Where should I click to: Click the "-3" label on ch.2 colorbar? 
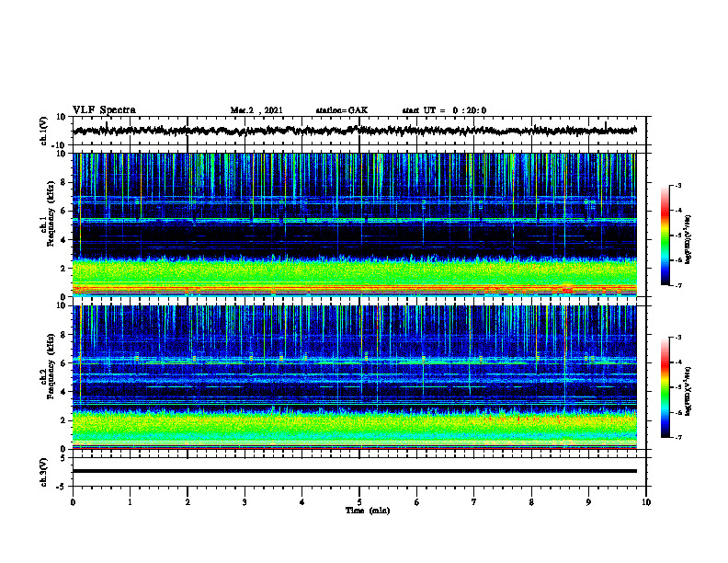677,338
